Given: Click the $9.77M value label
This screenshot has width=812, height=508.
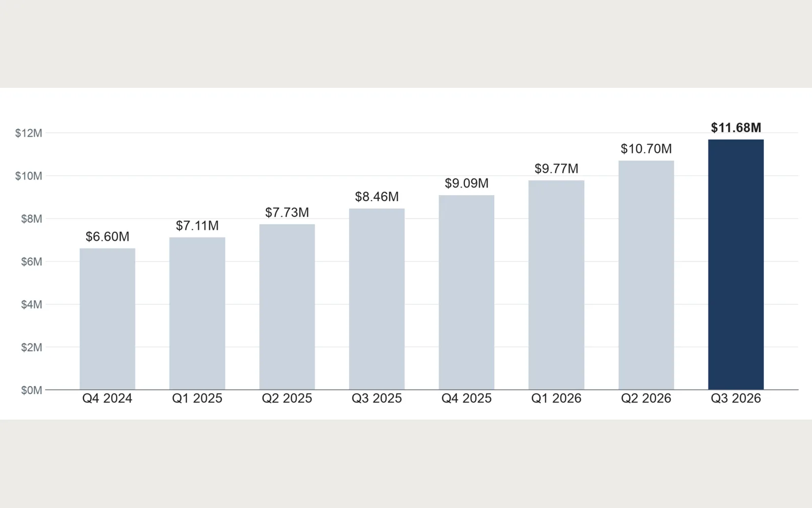Looking at the screenshot, I should point(557,169).
